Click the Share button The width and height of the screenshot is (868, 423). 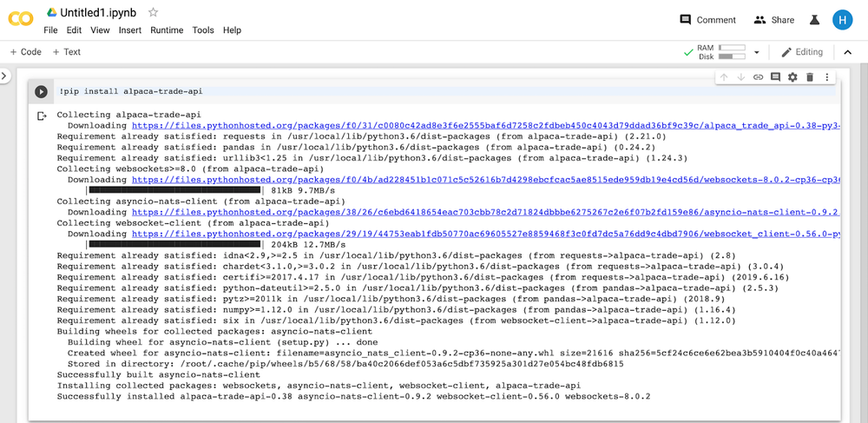click(x=774, y=20)
